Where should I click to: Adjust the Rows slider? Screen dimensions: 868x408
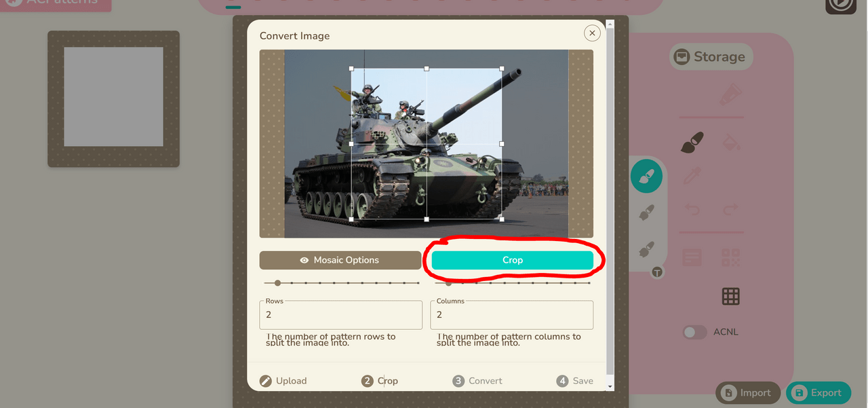click(342, 282)
